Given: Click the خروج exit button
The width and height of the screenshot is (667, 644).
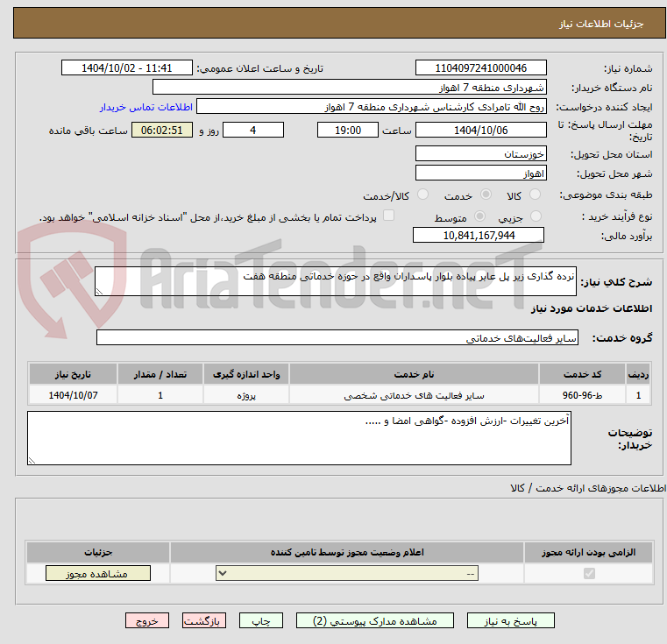Looking at the screenshot, I should [146, 620].
